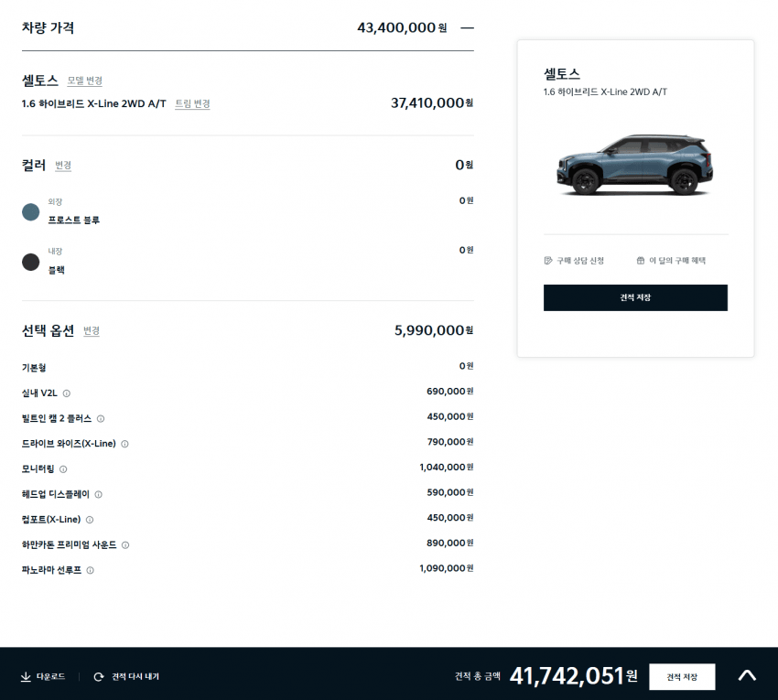778x700 pixels.
Task: Click 트림 변경 link
Action: pos(192,103)
